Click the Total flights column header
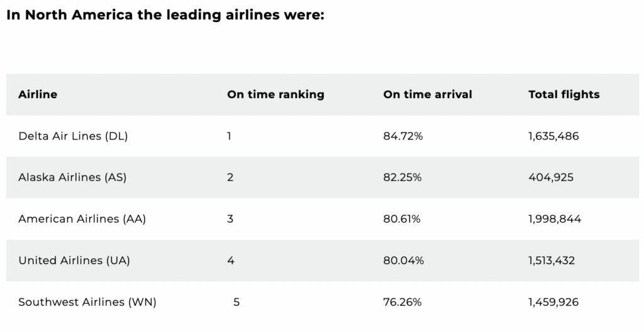The height and width of the screenshot is (332, 644). [564, 94]
